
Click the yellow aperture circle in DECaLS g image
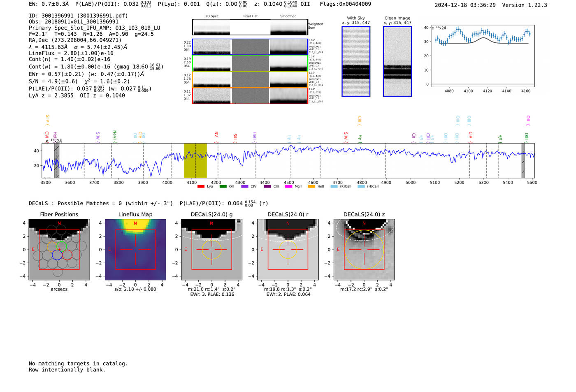click(x=211, y=249)
